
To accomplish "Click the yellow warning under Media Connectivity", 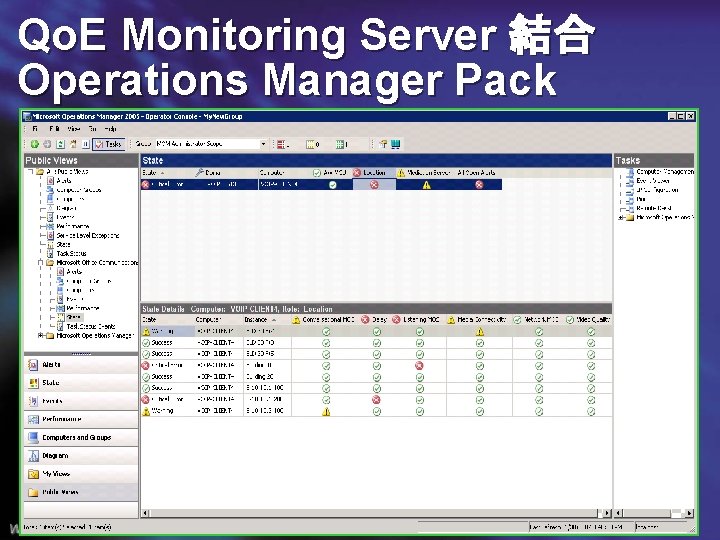I will [x=480, y=332].
